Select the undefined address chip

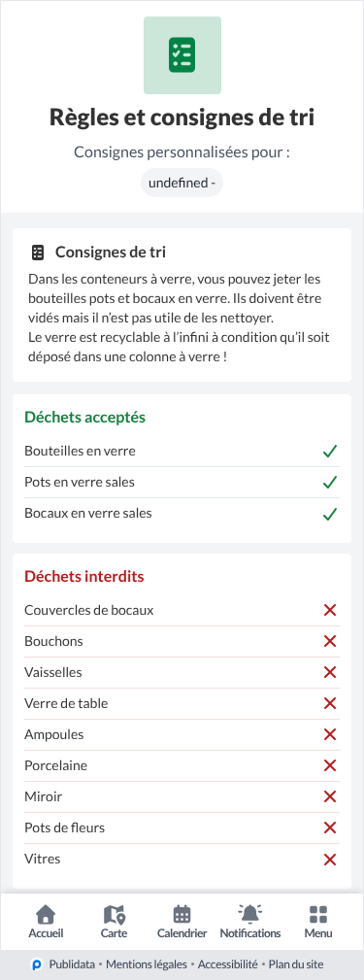pos(182,184)
